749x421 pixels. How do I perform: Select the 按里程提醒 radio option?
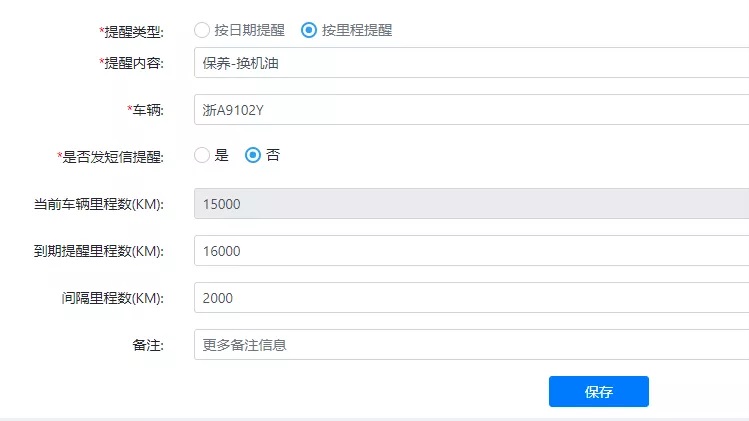tap(309, 30)
